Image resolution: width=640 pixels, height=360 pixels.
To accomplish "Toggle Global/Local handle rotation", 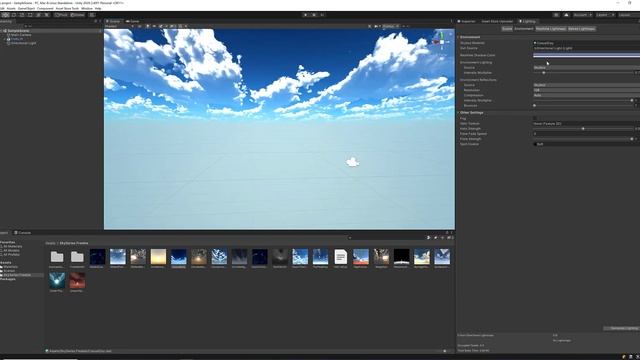I will point(78,15).
